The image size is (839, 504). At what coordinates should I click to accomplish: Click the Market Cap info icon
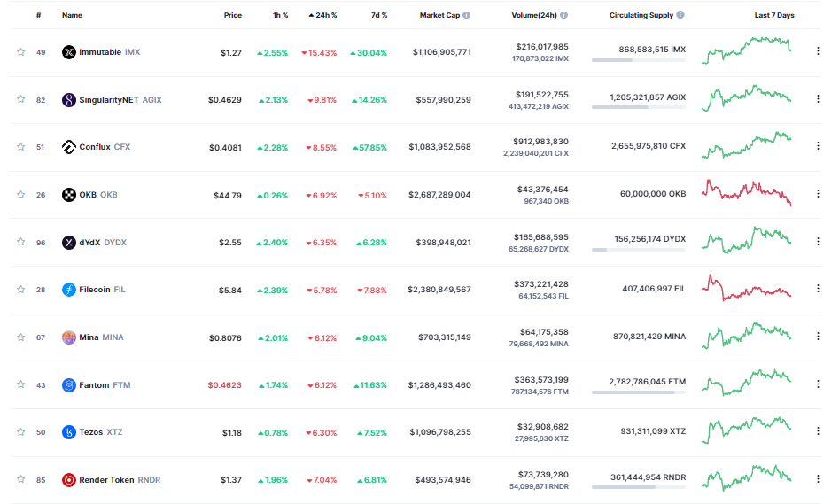tap(467, 15)
